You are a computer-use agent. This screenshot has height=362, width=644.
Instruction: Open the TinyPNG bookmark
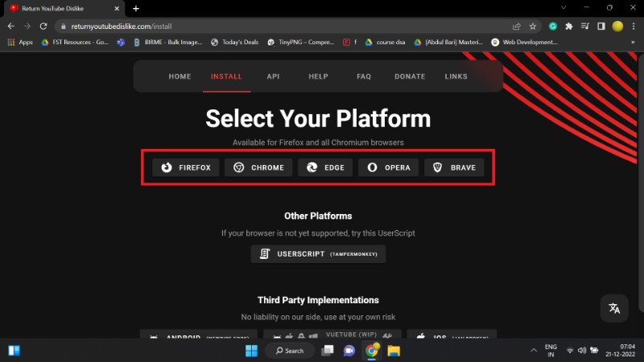[x=300, y=42]
